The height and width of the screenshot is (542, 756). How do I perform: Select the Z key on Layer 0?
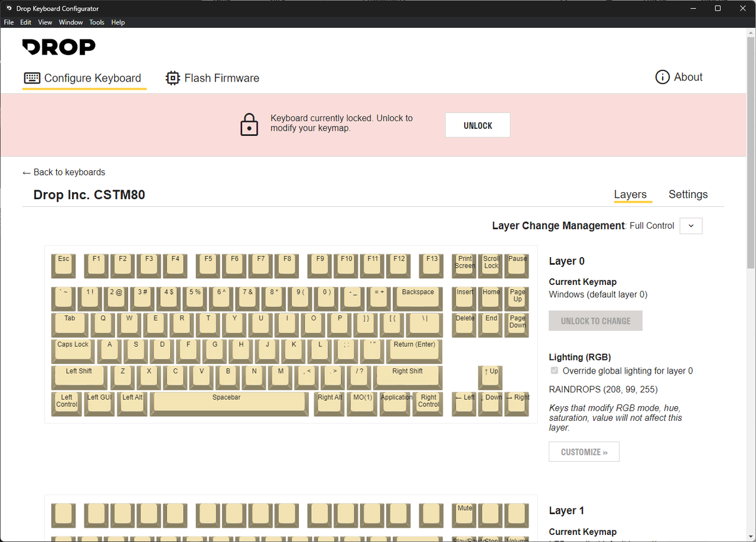(123, 378)
